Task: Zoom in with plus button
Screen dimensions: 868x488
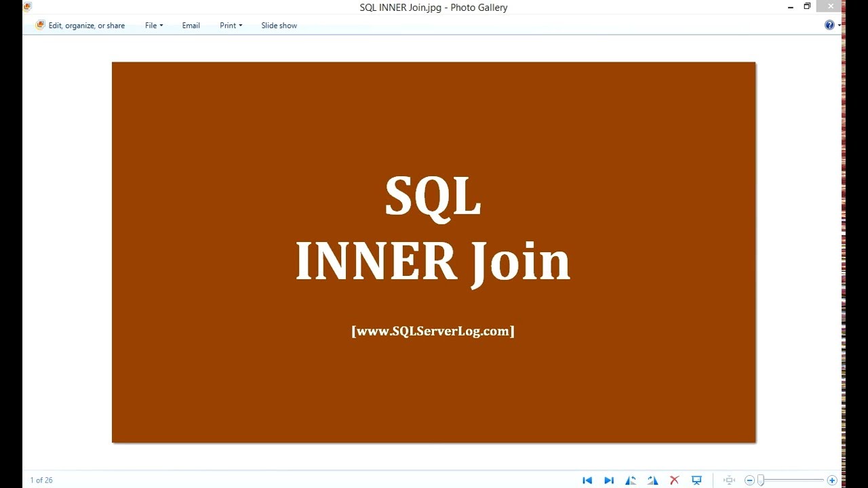Action: pos(832,480)
